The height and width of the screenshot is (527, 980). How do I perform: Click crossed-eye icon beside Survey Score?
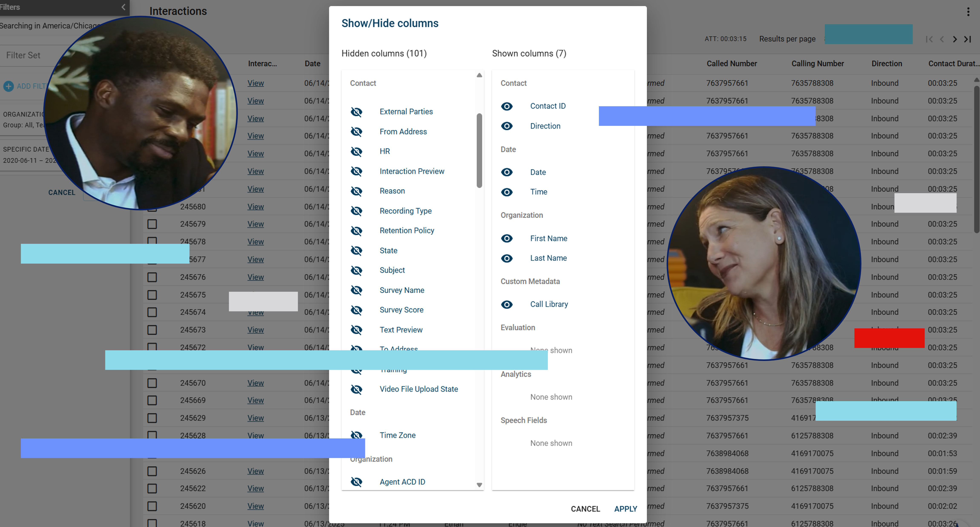pos(356,310)
